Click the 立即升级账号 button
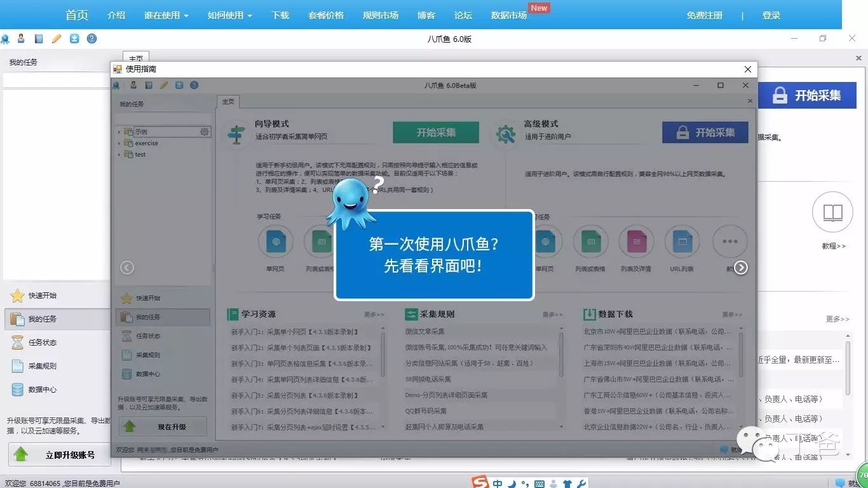The height and width of the screenshot is (488, 868). pyautogui.click(x=59, y=454)
